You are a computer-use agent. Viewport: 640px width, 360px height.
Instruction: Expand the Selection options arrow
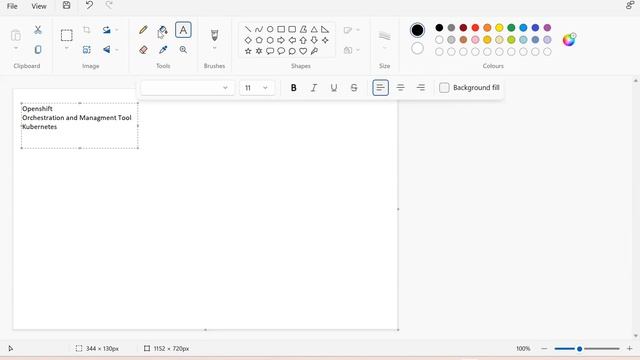[x=67, y=48]
